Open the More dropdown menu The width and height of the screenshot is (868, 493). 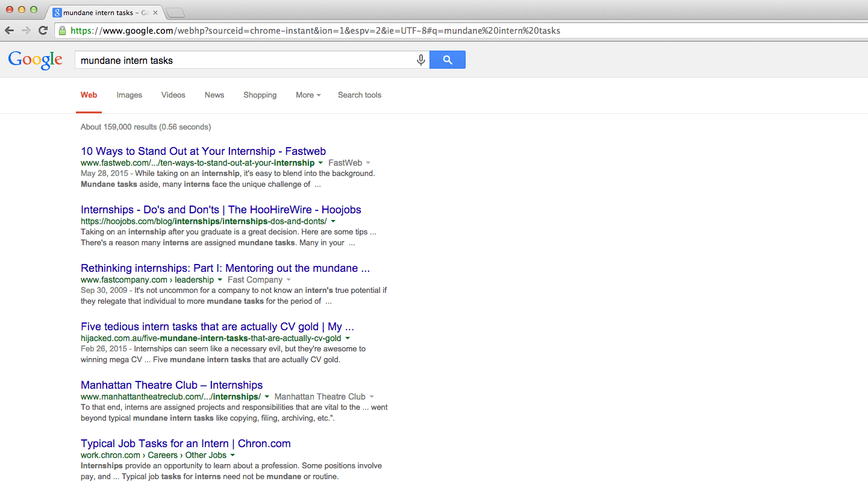[308, 95]
